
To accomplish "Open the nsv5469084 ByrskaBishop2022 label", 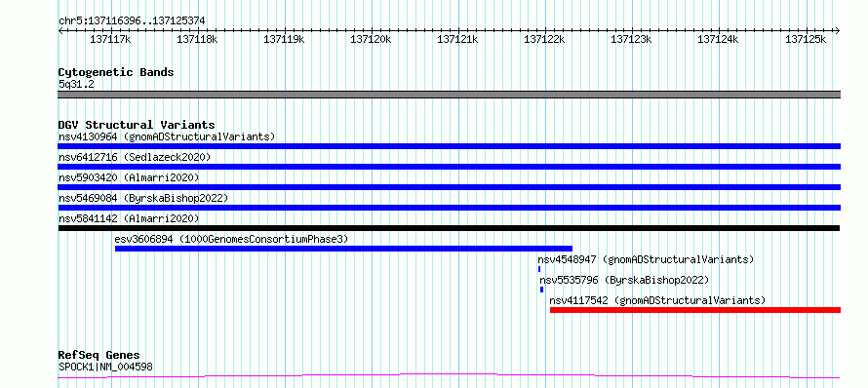I will pyautogui.click(x=142, y=198).
